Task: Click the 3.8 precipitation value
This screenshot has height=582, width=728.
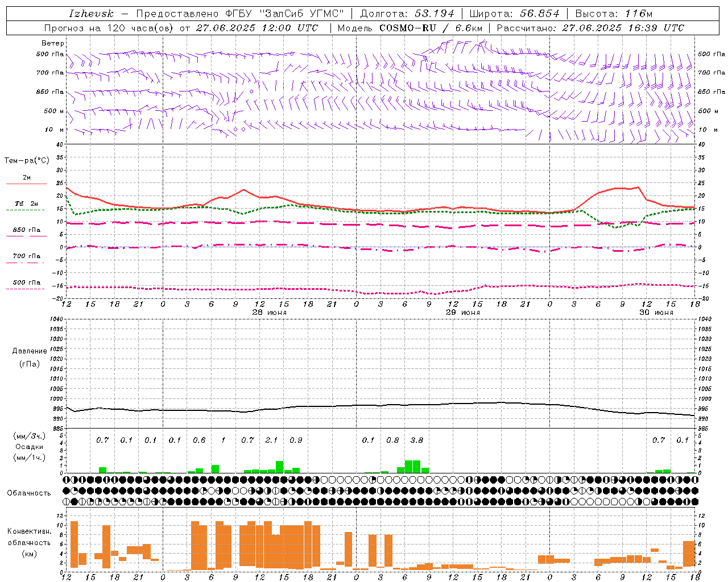Action: coord(417,440)
